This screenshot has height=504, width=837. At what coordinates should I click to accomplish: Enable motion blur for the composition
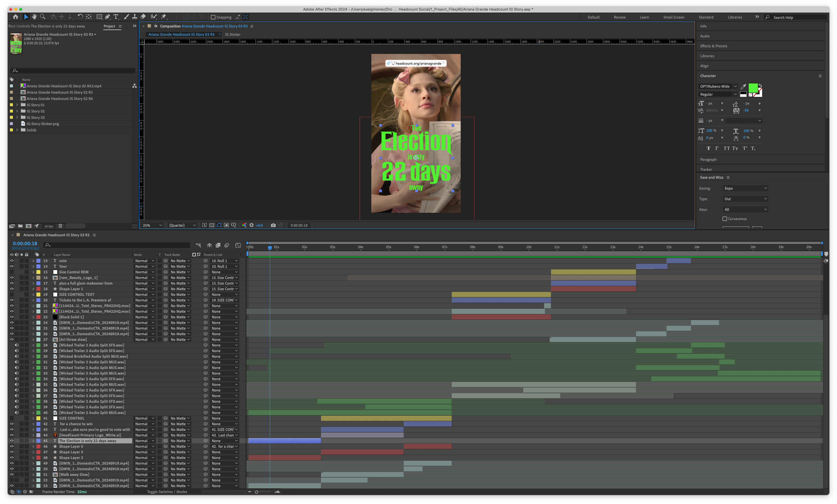[227, 245]
